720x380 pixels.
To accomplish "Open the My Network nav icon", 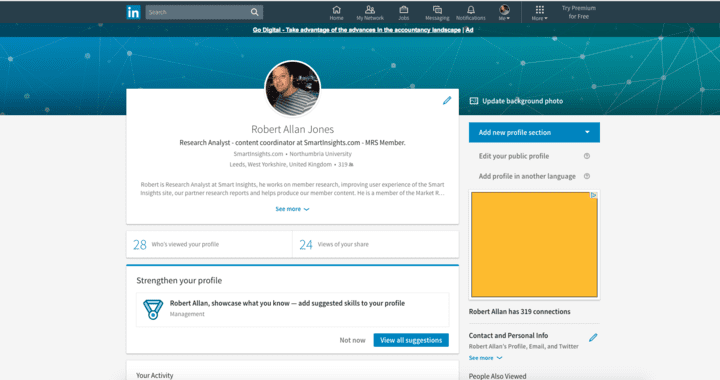I will 370,13.
